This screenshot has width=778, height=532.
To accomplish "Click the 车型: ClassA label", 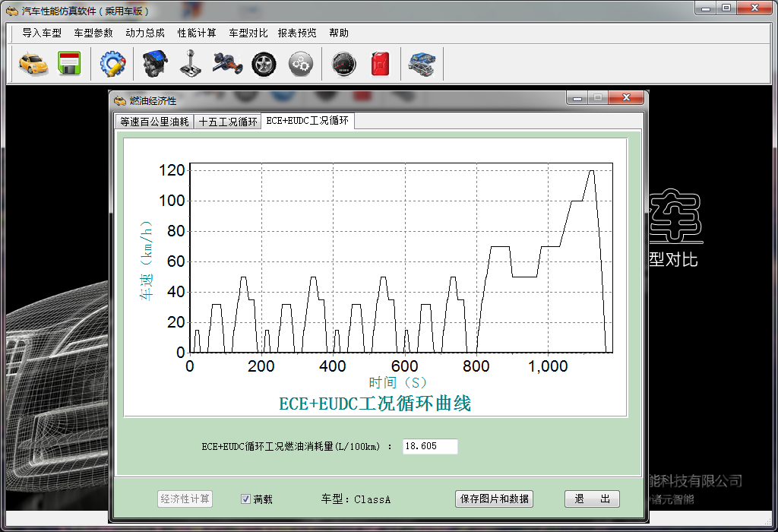I will point(356,499).
